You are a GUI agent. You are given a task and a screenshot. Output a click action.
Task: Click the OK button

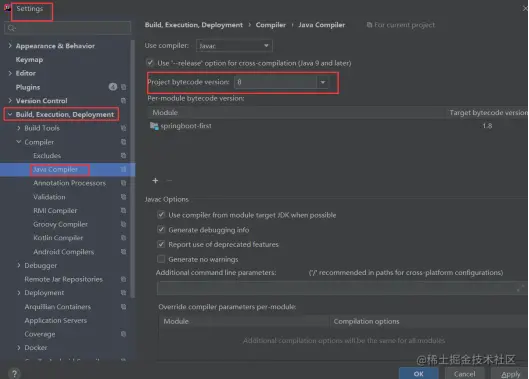419,374
